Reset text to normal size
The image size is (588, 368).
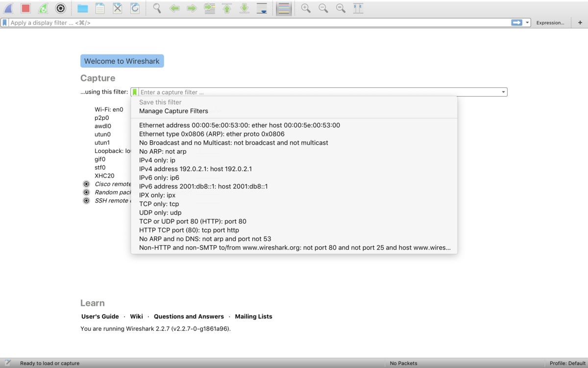[341, 8]
